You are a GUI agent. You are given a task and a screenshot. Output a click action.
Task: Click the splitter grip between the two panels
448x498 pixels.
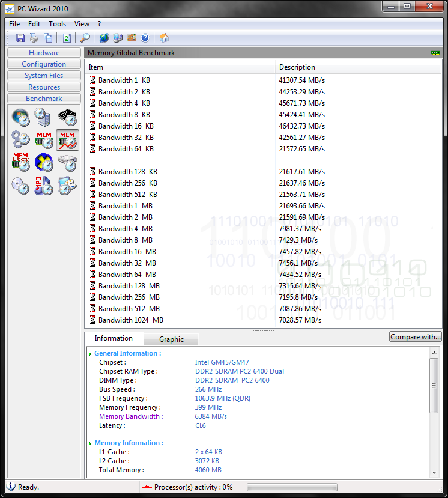pos(263,330)
